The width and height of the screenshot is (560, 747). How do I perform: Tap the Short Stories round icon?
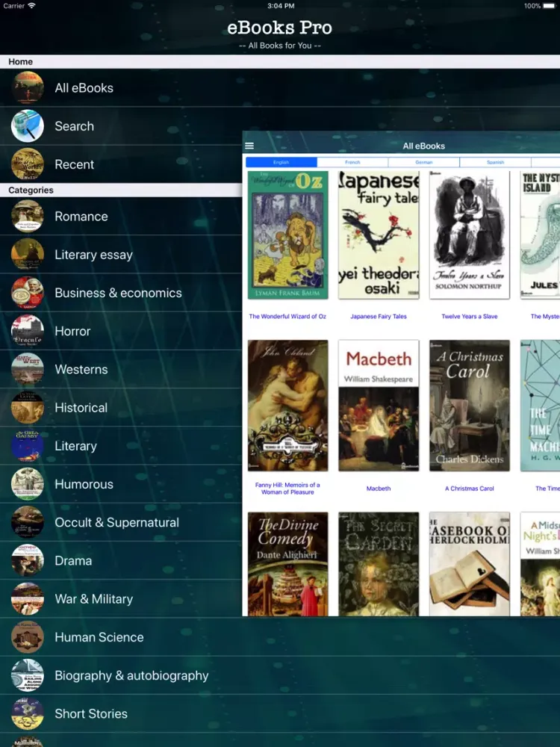28,713
